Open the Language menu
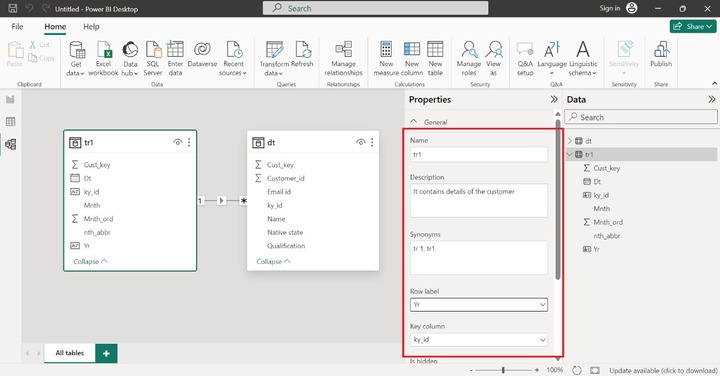Viewport: 720px width, 376px height. (x=552, y=58)
